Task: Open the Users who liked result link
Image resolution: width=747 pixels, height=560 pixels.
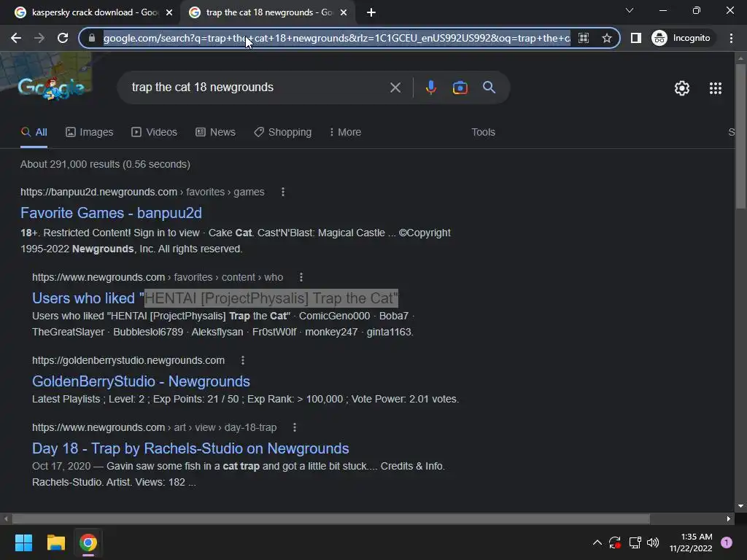Action: point(215,298)
